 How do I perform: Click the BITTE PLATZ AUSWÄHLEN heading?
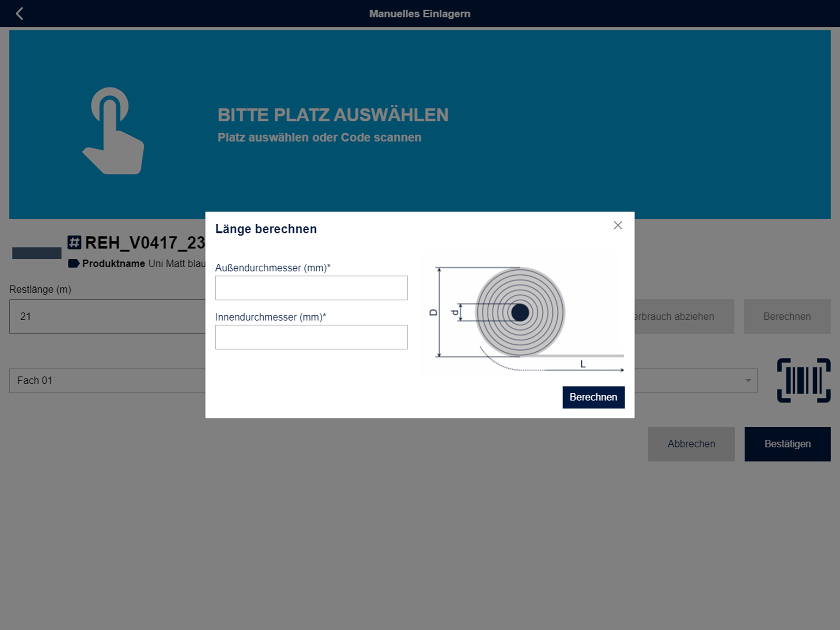click(x=333, y=115)
